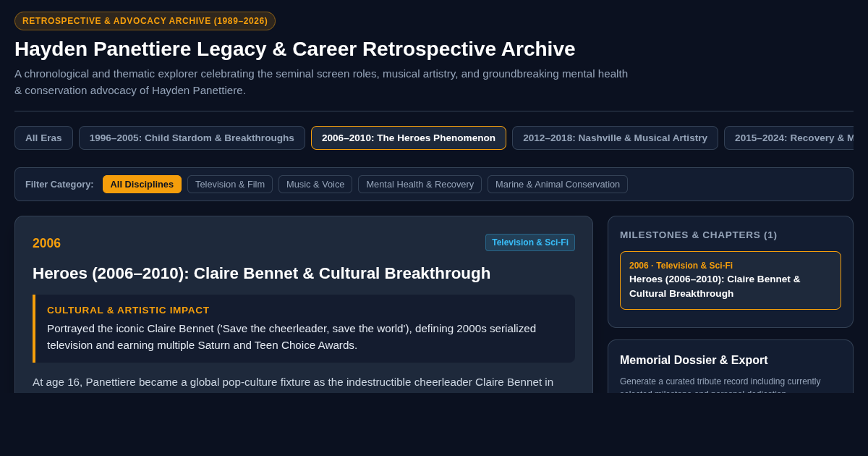The image size is (868, 456).
Task: Filter by Mental Health & Recovery
Action: click(x=420, y=184)
